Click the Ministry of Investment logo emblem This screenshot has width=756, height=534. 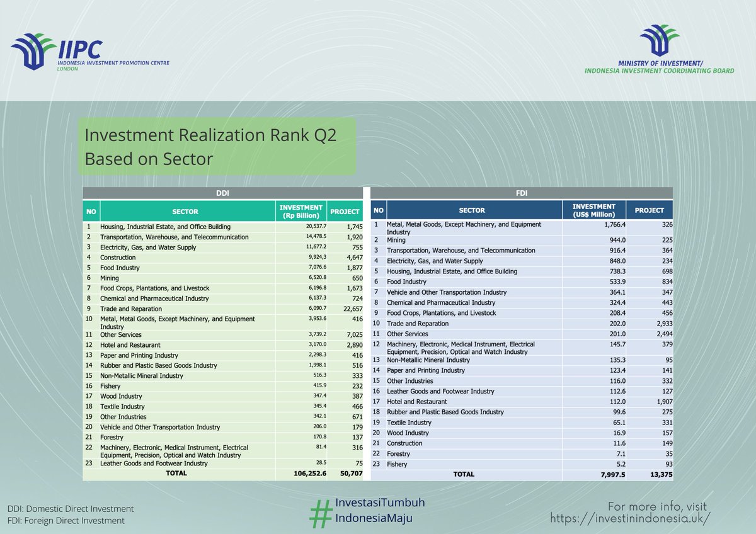coord(660,40)
